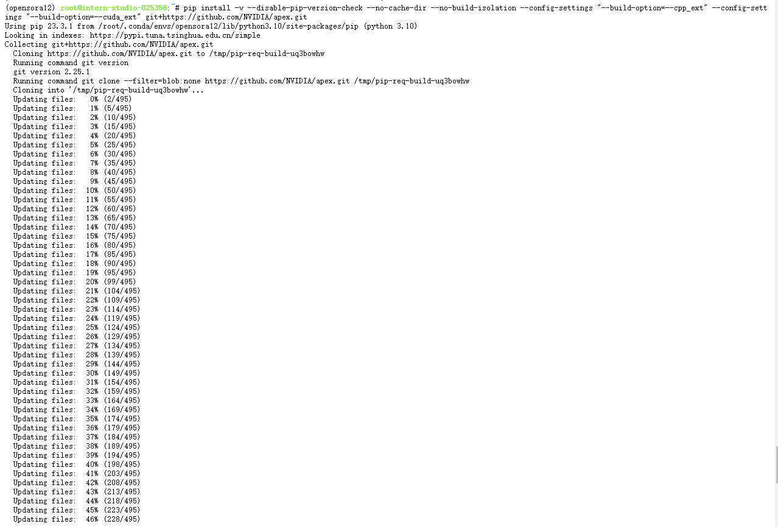
Task: Click the 'Looking in indexes' tsinghua URL line
Action: coord(132,35)
